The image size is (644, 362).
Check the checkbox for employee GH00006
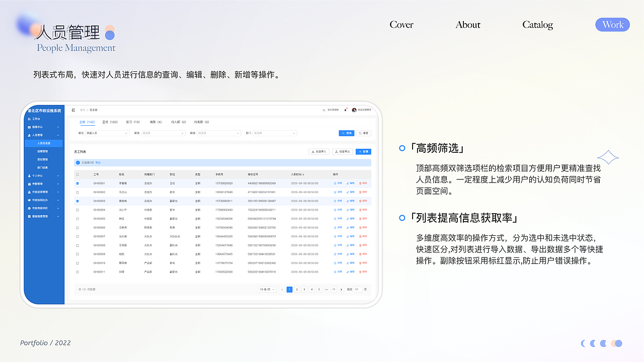click(x=77, y=228)
